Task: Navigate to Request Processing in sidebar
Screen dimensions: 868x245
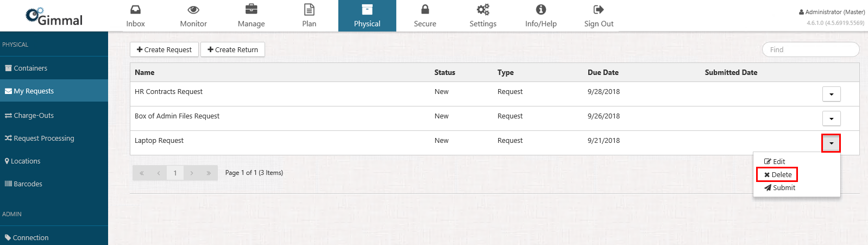Action: pos(43,138)
